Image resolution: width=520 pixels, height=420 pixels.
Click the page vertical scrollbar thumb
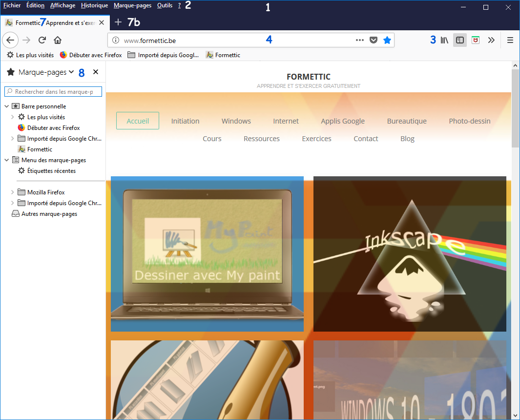click(x=515, y=108)
